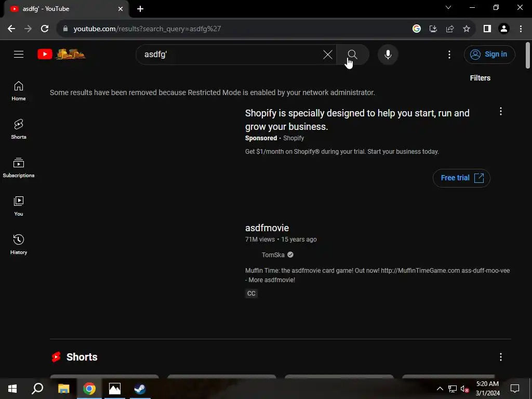Open the asdfmovie video title

click(x=267, y=228)
